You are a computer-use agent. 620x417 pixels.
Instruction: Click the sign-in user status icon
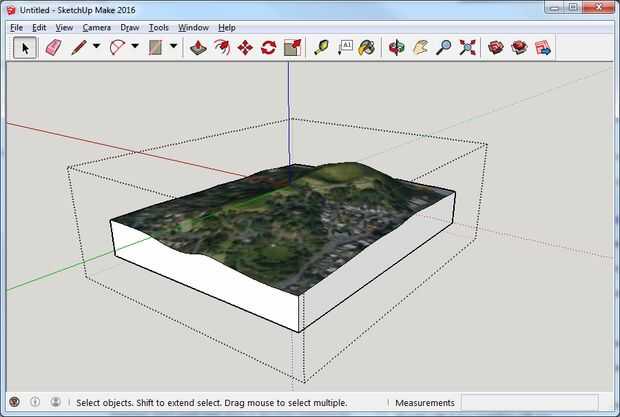[55, 402]
